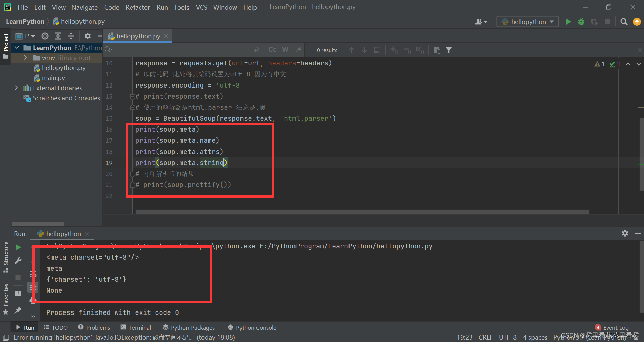Select all occurrences icon in find bar
This screenshot has width=644, height=342.
point(420,50)
